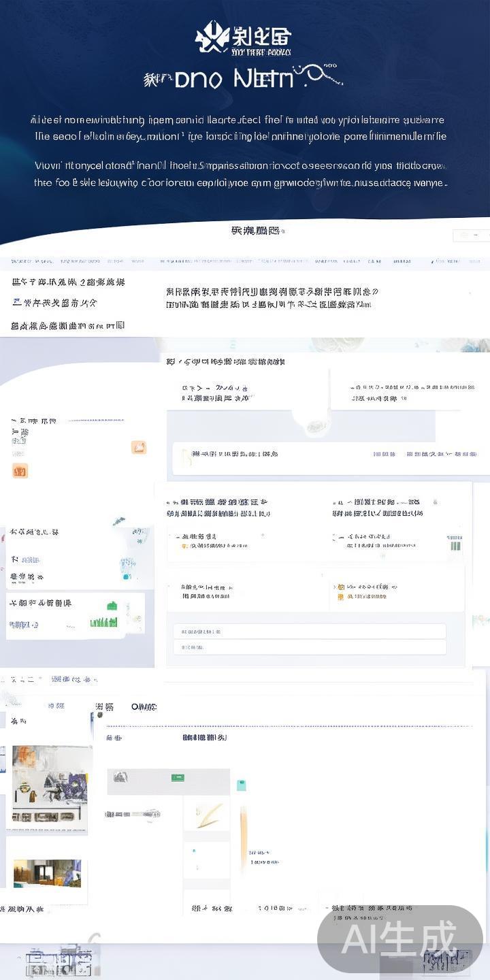Click the green bar chart graphic

click(103, 621)
